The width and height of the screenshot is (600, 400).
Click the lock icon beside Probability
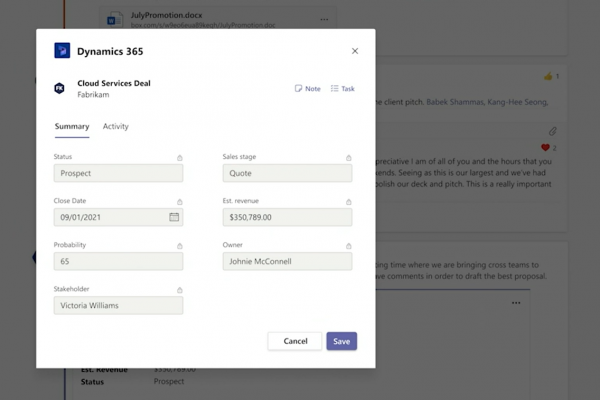point(179,246)
